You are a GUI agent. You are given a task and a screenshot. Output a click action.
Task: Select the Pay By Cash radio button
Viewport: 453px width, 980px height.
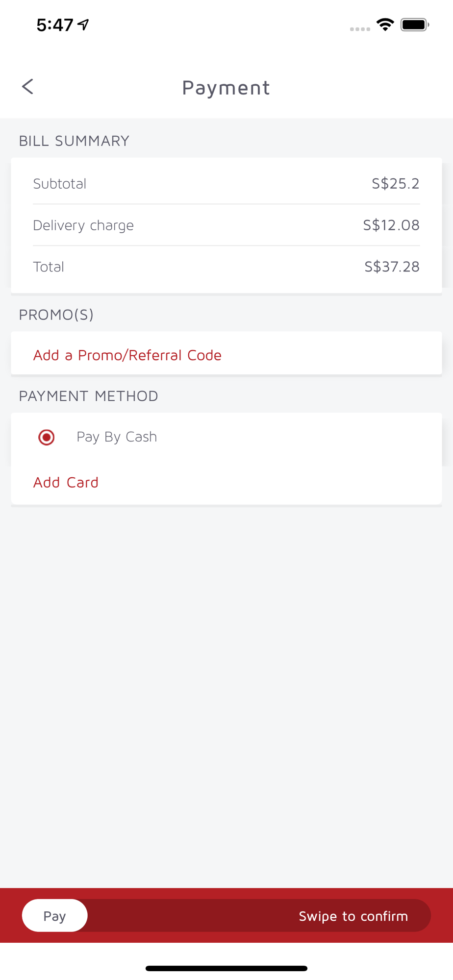tap(47, 437)
